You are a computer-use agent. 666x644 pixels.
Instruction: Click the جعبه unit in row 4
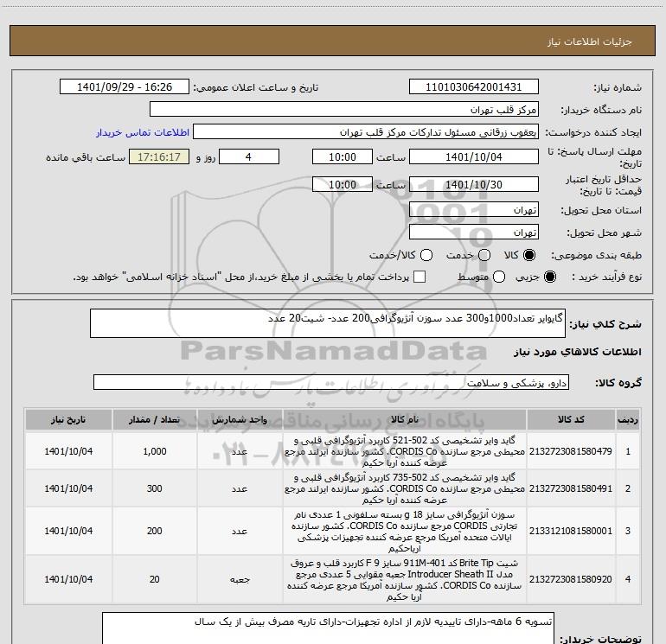(x=240, y=579)
